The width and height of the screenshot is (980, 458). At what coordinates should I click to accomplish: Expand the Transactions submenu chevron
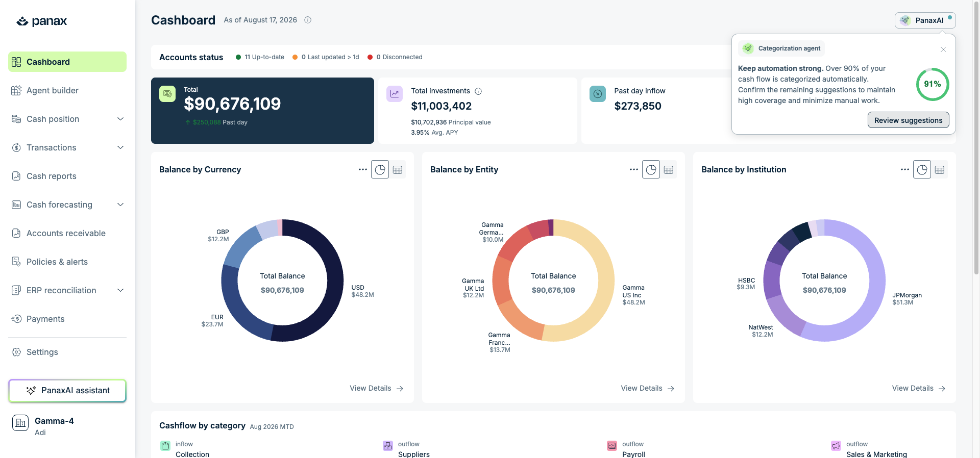click(120, 147)
